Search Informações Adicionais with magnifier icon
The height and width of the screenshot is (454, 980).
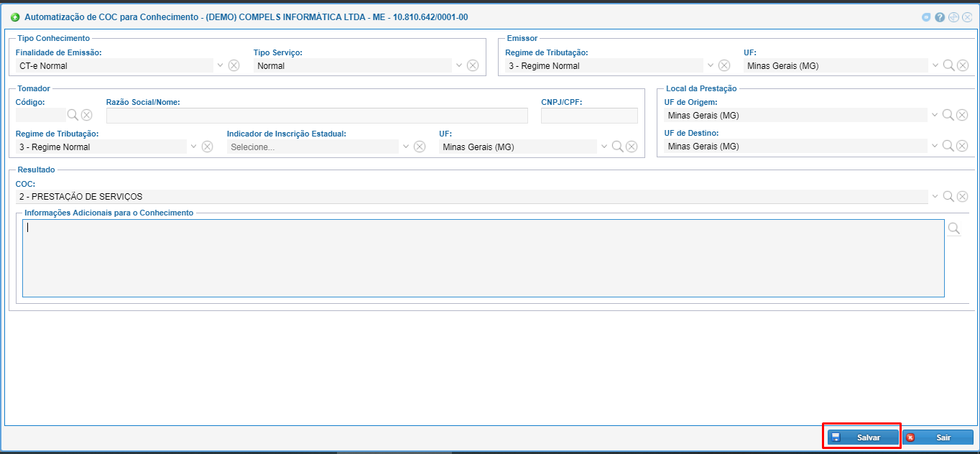tap(954, 228)
